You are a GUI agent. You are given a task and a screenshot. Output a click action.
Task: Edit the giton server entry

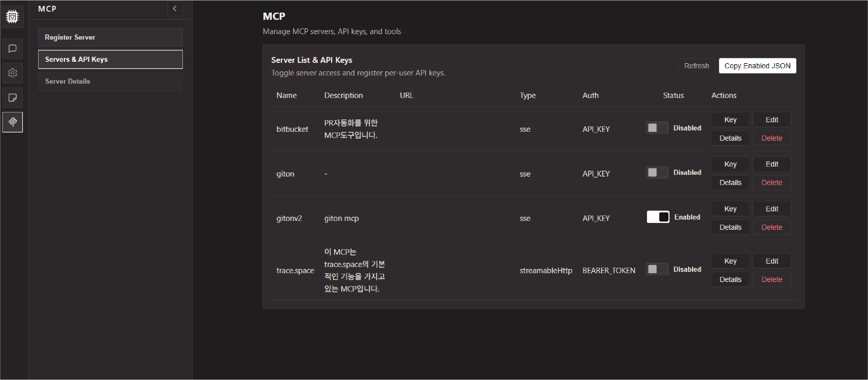pos(771,164)
